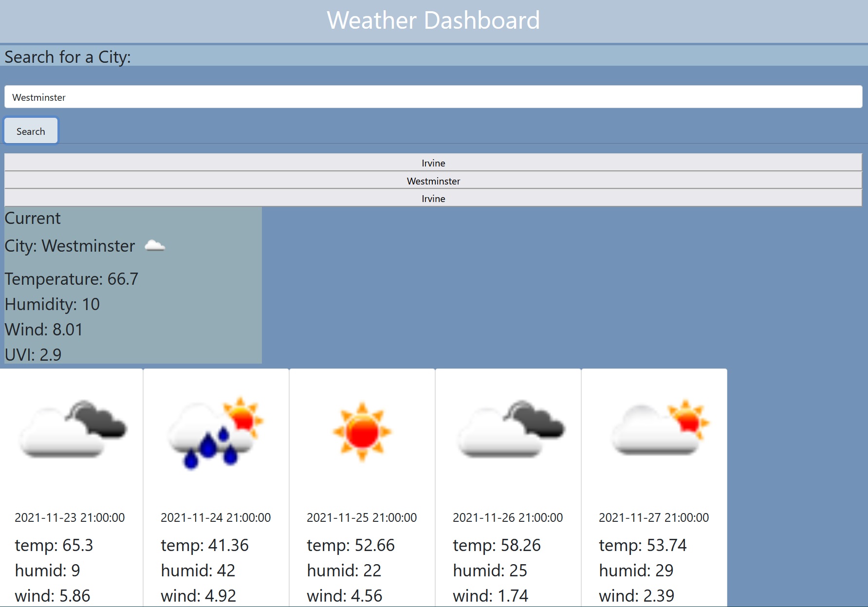Click the humid: 42 text on Nov 24 card
The image size is (868, 607).
198,570
